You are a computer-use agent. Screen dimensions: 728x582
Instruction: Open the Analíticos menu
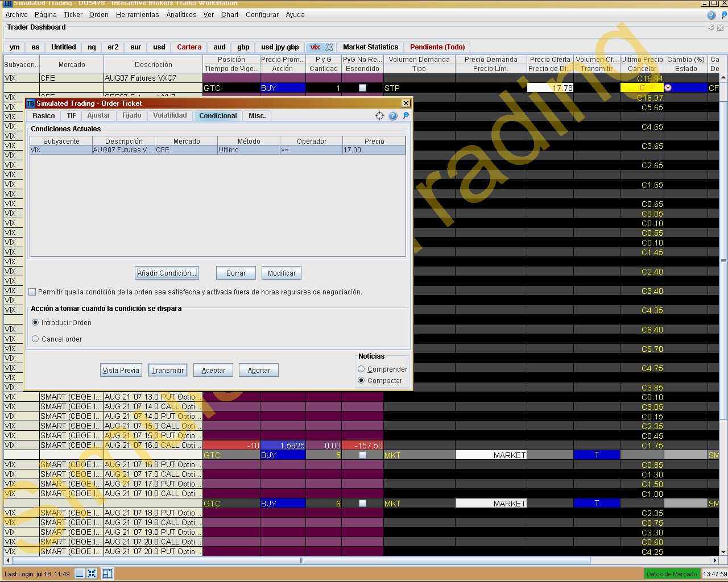[x=181, y=15]
